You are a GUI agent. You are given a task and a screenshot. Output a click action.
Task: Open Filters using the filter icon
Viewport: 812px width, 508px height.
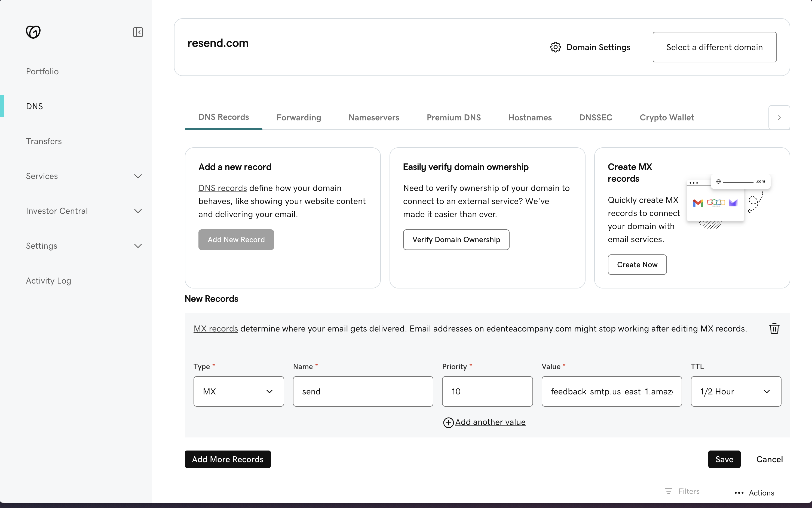pyautogui.click(x=669, y=491)
